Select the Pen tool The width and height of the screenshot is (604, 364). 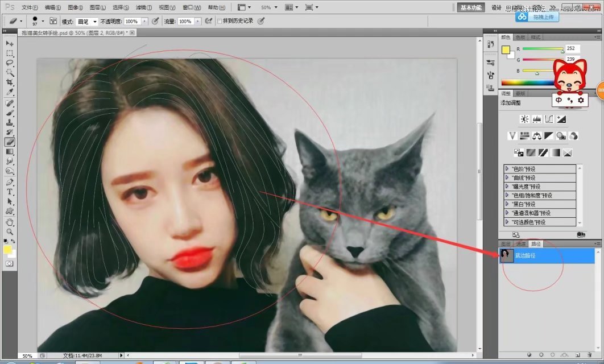point(10,182)
